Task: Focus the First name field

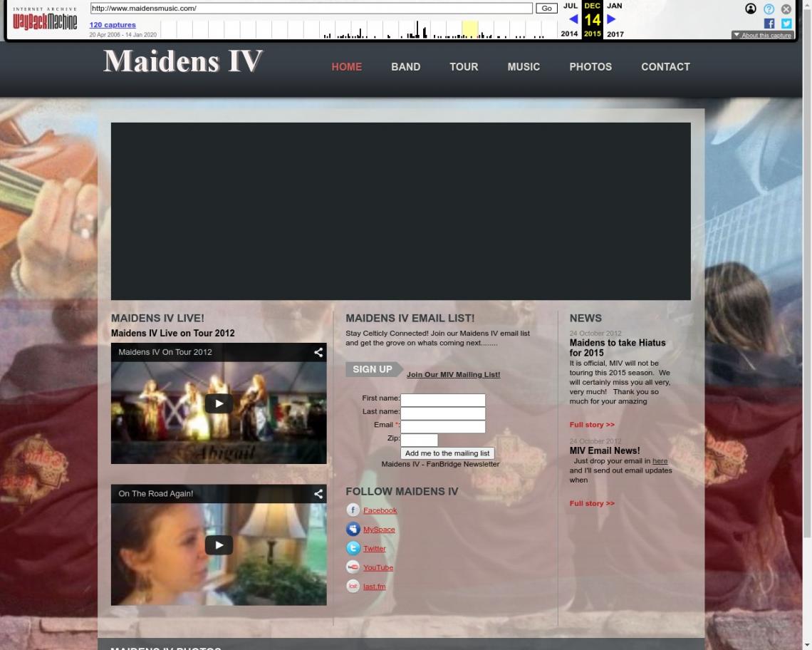Action: [x=443, y=400]
